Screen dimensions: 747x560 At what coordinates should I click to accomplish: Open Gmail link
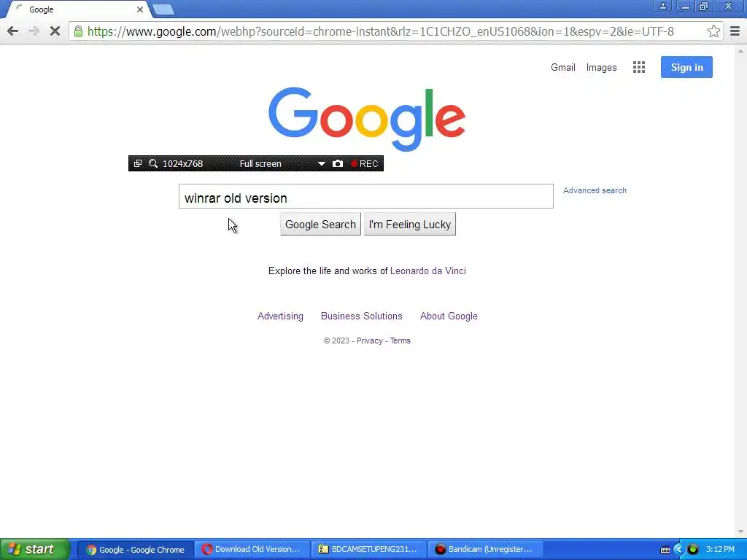click(x=562, y=67)
